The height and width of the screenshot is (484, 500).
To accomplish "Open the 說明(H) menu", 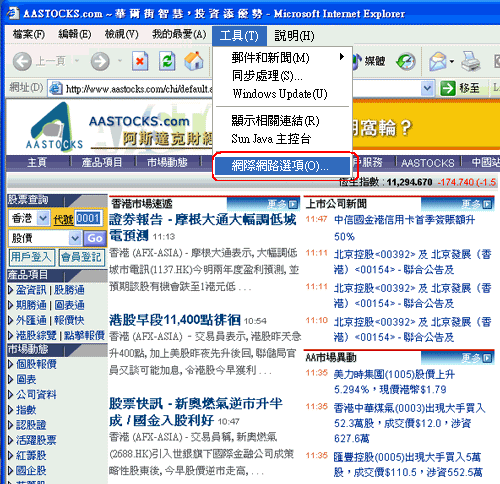I will (x=294, y=36).
